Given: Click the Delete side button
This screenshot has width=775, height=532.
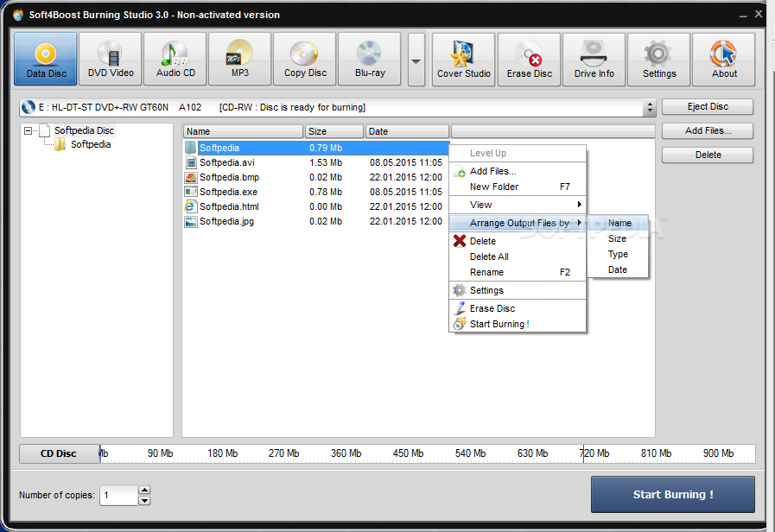Looking at the screenshot, I should tap(708, 155).
